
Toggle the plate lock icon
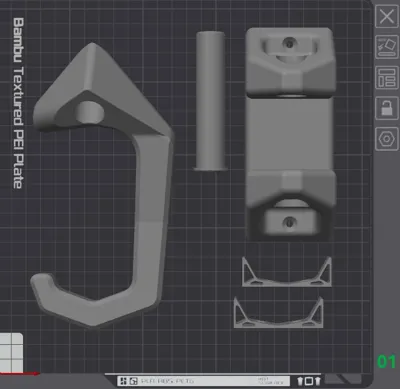387,108
